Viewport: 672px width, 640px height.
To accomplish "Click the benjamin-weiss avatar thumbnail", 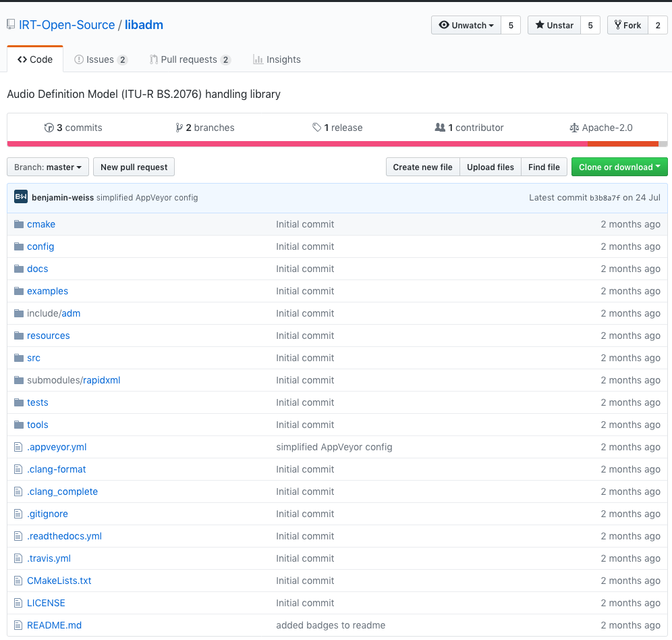I will click(21, 197).
